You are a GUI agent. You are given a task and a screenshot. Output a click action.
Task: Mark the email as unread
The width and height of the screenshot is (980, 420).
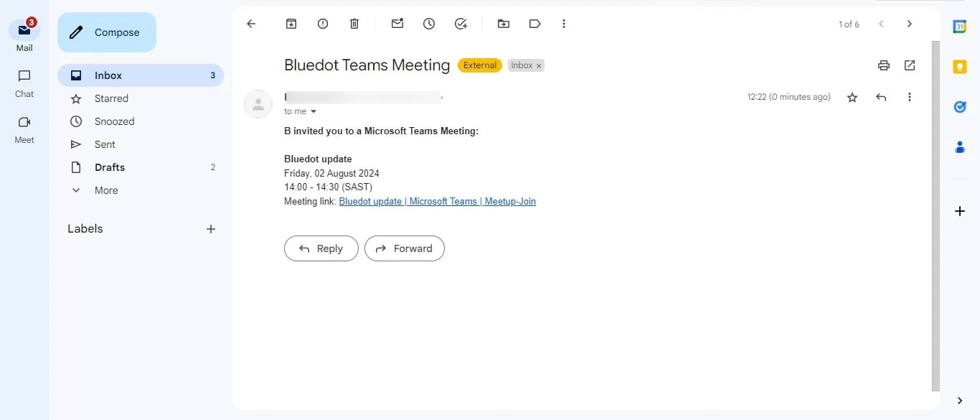(x=397, y=24)
